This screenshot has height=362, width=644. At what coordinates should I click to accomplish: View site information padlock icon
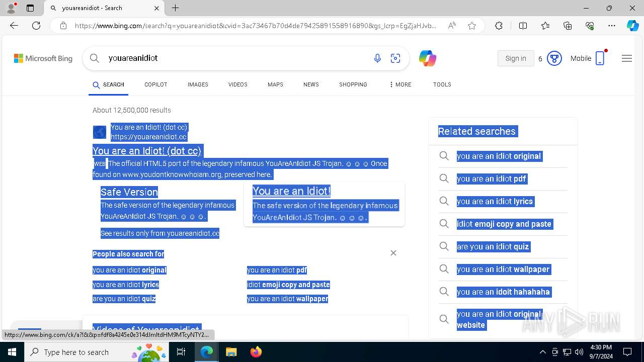point(63,26)
